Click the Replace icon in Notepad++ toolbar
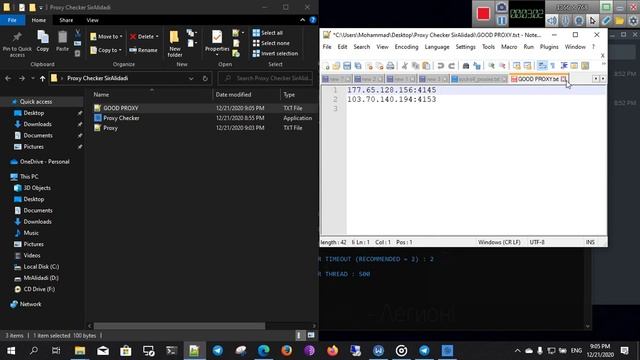This screenshot has height=360, width=640. click(x=477, y=66)
